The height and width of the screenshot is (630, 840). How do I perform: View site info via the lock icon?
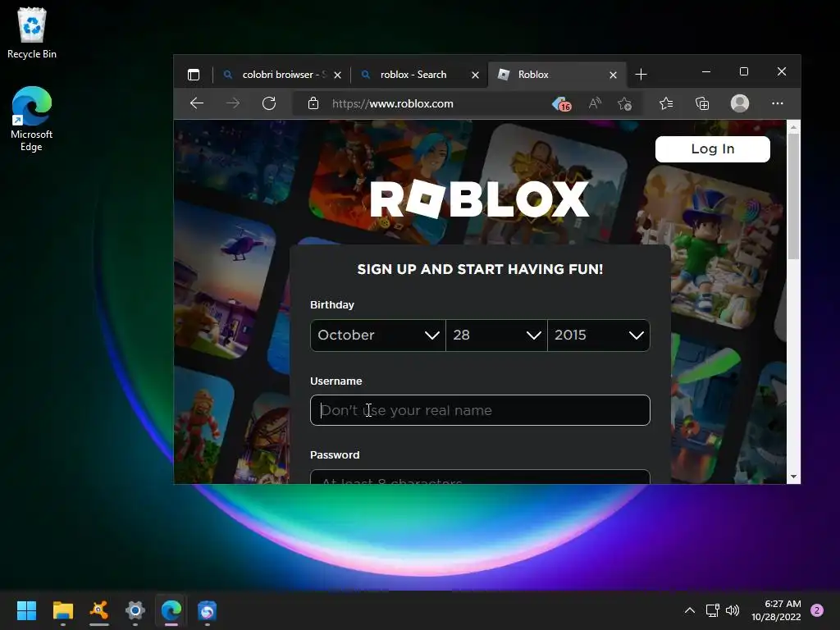pyautogui.click(x=313, y=103)
